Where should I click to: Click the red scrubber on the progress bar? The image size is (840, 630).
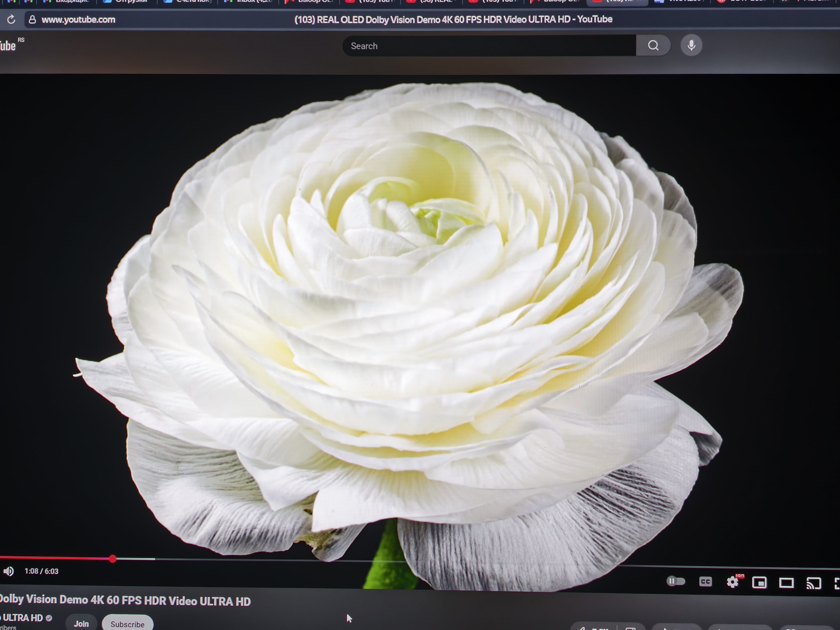click(x=112, y=559)
